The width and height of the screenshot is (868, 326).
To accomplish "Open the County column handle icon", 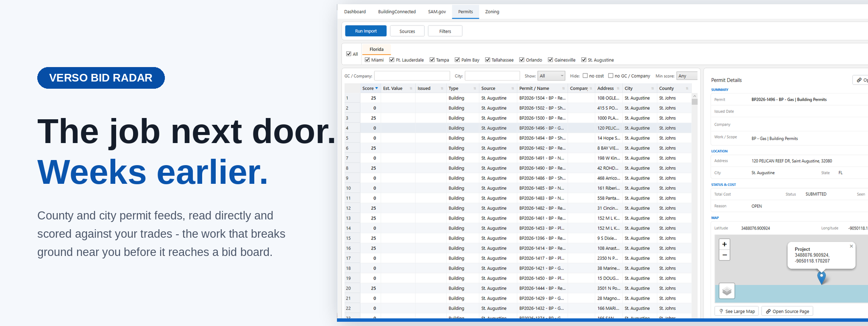I will [x=687, y=88].
